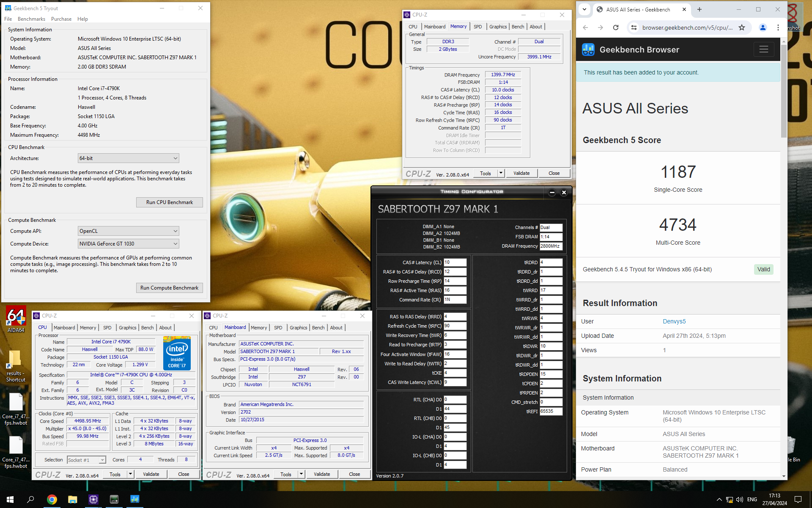Click network icon in system tray
The width and height of the screenshot is (812, 508).
point(729,500)
